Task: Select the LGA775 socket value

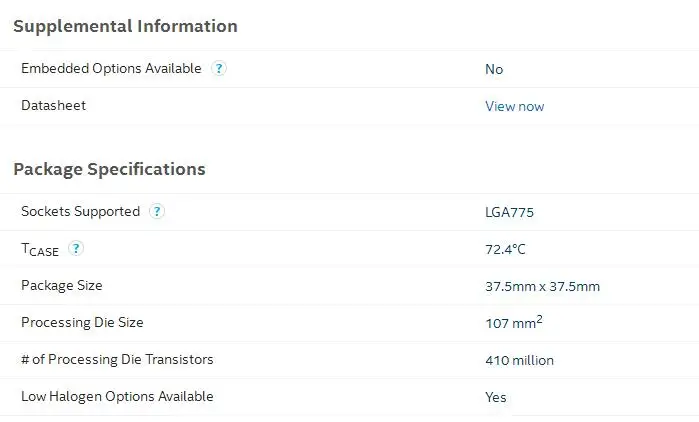Action: pos(510,212)
